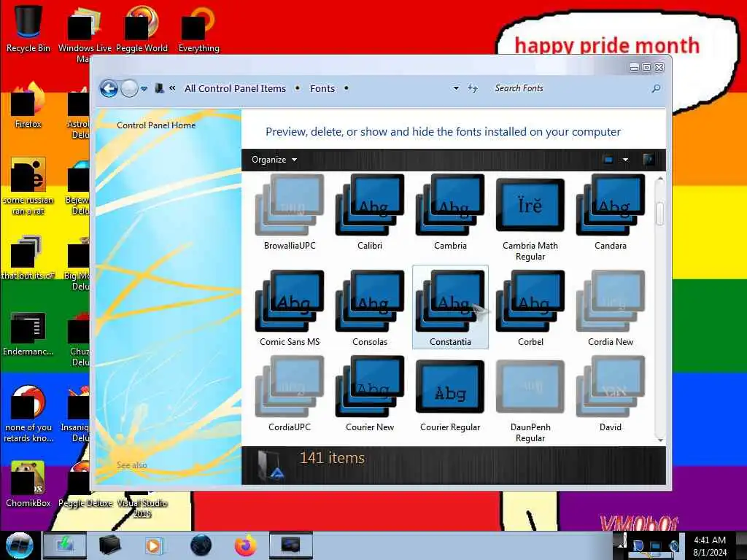Viewport: 747px width, 560px height.
Task: Open Everything desktop shortcut
Action: pyautogui.click(x=198, y=28)
